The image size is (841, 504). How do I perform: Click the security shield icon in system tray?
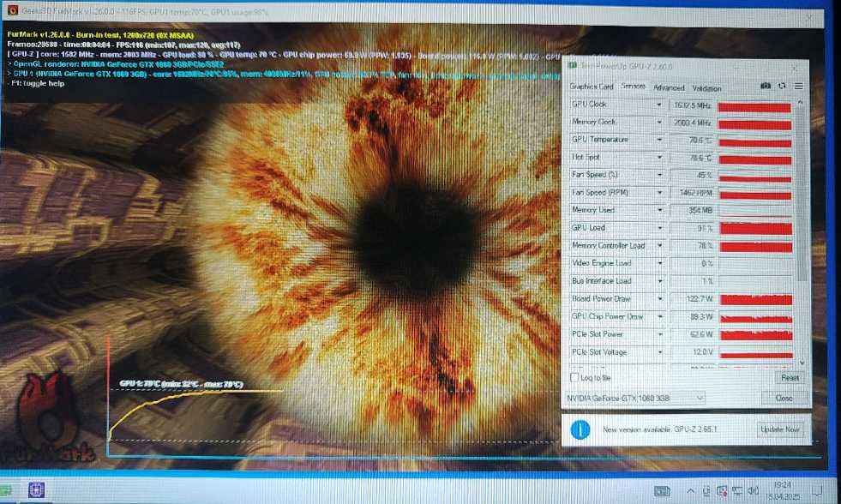722,490
